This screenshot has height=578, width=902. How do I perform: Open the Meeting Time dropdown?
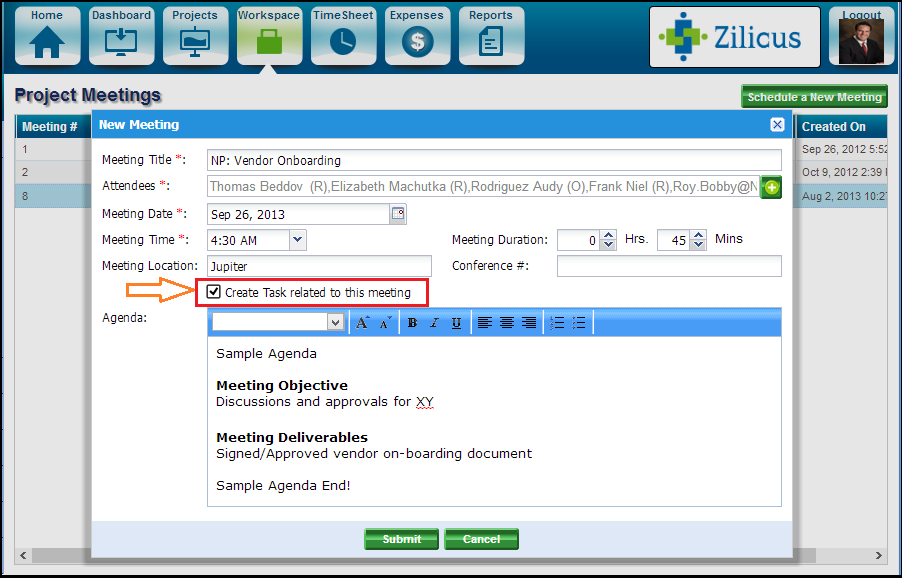(297, 240)
